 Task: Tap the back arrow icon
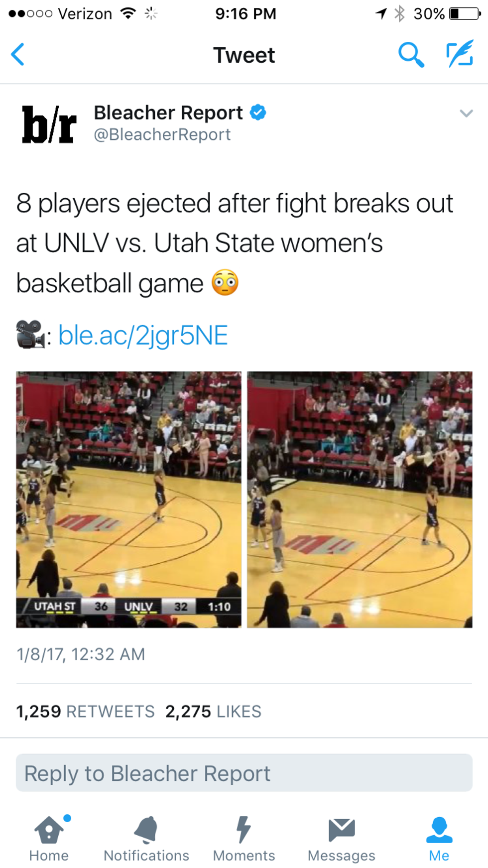[18, 55]
